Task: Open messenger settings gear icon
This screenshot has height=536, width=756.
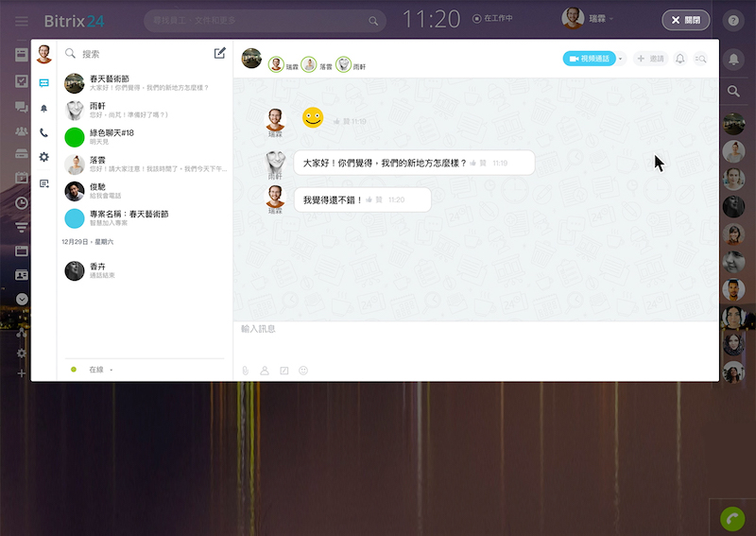Action: tap(43, 157)
